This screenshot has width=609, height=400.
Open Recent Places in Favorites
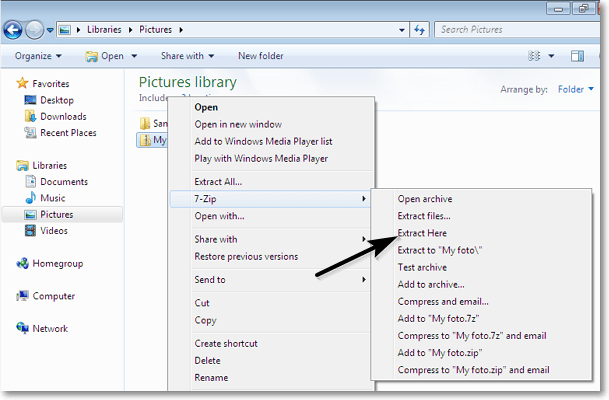coord(68,133)
